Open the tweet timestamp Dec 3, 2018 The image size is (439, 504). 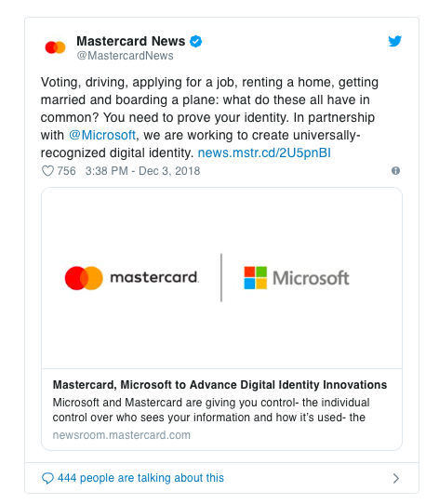[x=142, y=171]
